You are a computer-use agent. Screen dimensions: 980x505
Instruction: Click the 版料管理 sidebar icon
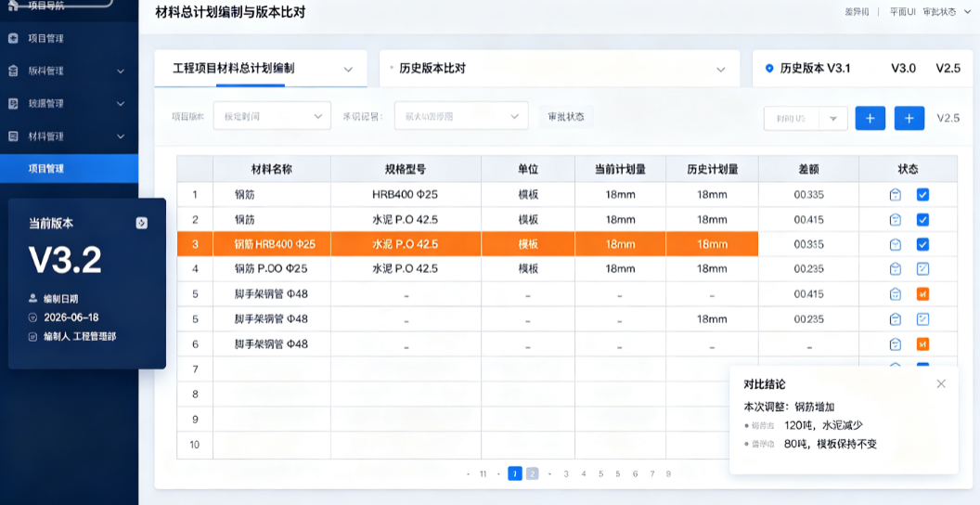click(x=13, y=71)
